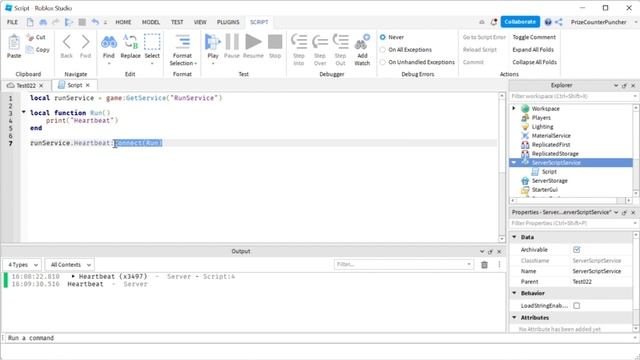Click the undo arrow in the quick access bar
The width and height of the screenshot is (640, 360).
[95, 22]
